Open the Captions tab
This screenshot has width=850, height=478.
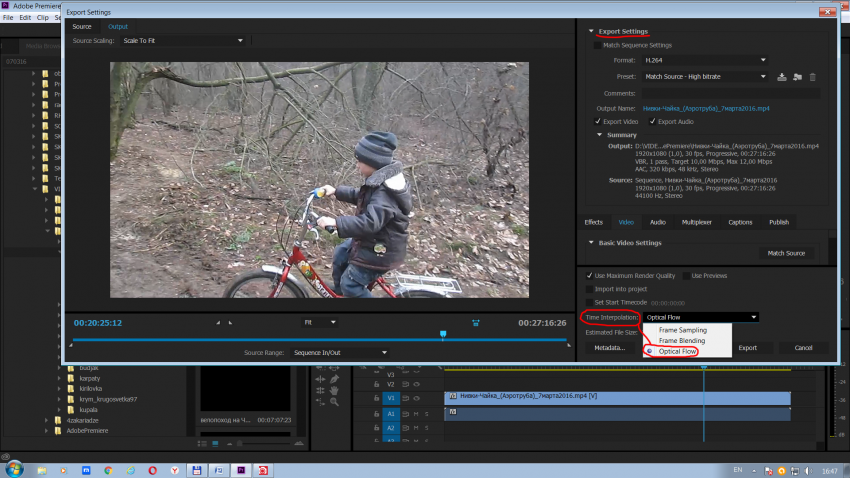(x=740, y=222)
